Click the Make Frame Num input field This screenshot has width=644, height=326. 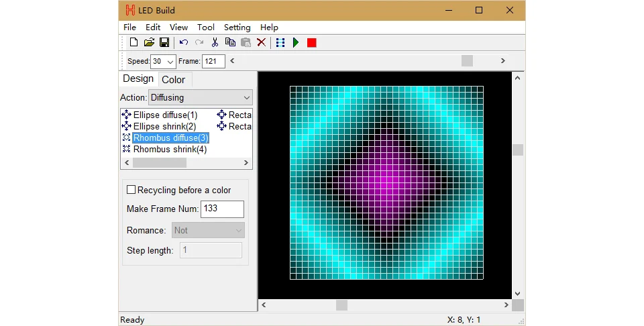tap(222, 209)
